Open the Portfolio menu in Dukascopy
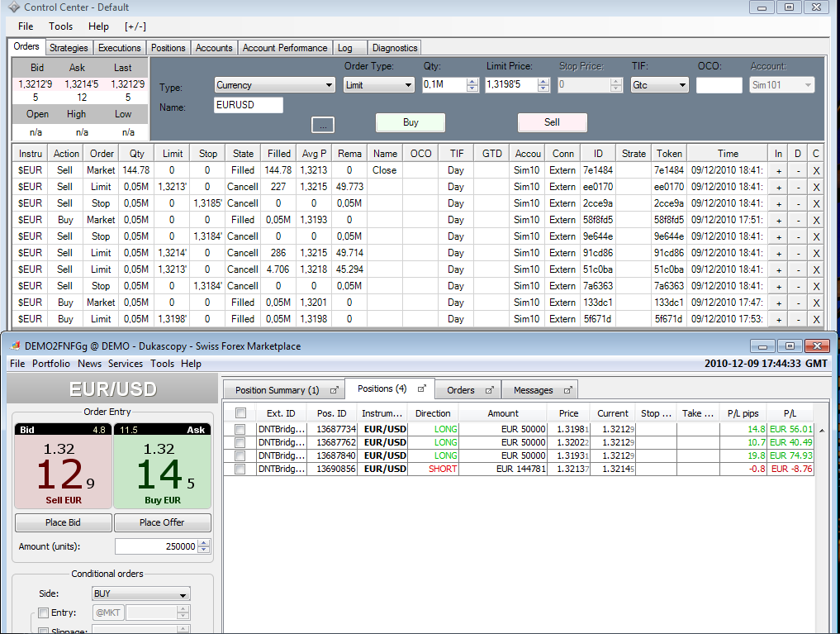 coord(51,364)
